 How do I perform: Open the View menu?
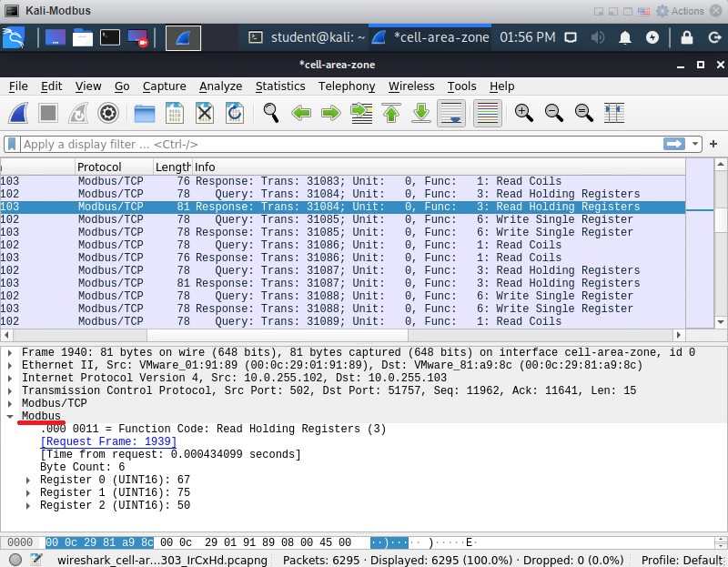88,86
